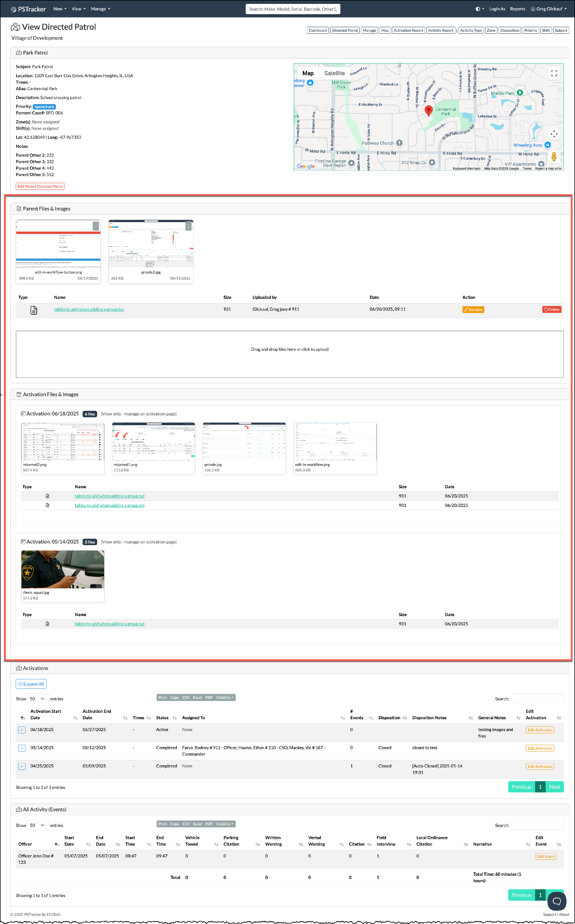Click Edit Parent Directed Patrol button
Viewport: 575px width, 924px height.
pyautogui.click(x=40, y=186)
